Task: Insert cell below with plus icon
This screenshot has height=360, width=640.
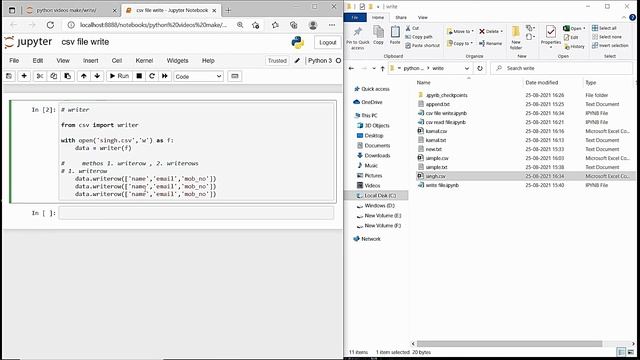Action: (x=24, y=76)
